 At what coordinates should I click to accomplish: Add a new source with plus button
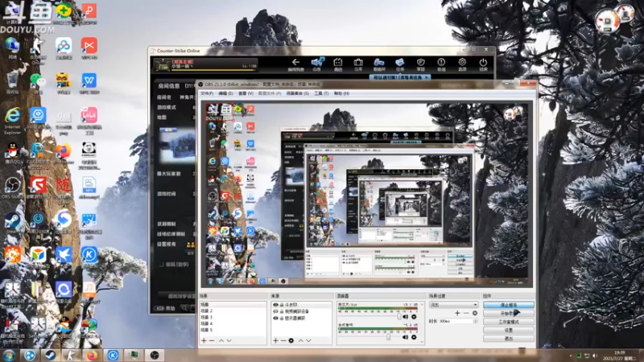tap(275, 340)
